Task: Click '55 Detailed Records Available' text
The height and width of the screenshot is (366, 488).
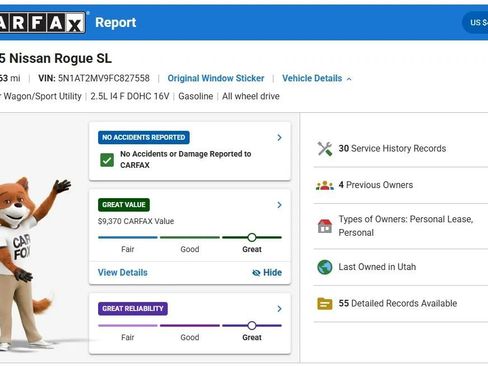Action: pos(398,304)
